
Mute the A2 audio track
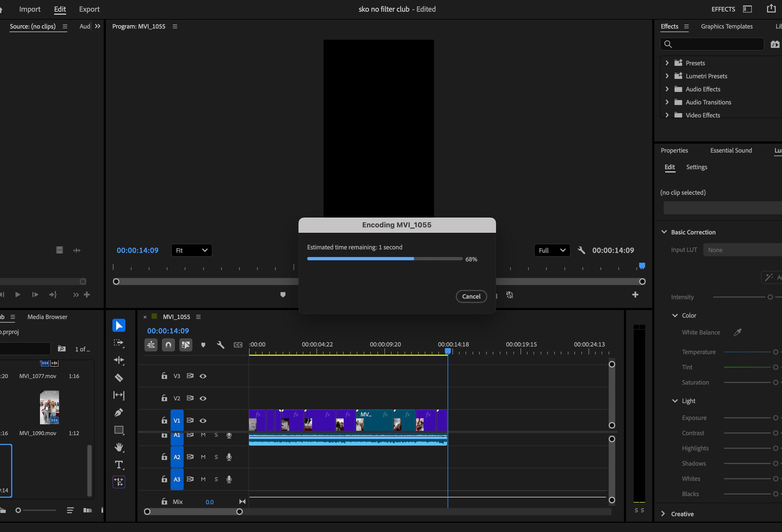click(x=203, y=457)
